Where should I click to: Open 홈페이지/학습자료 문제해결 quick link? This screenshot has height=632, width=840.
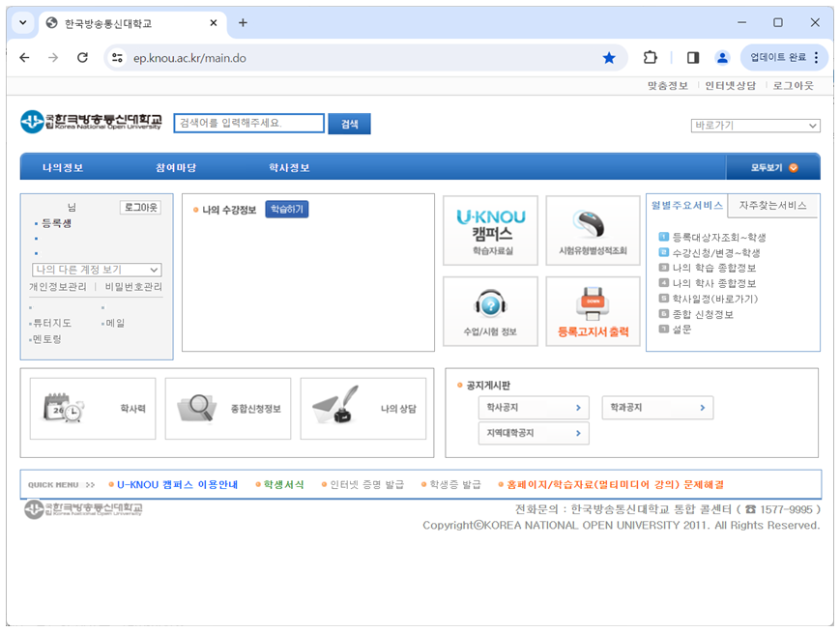615,485
